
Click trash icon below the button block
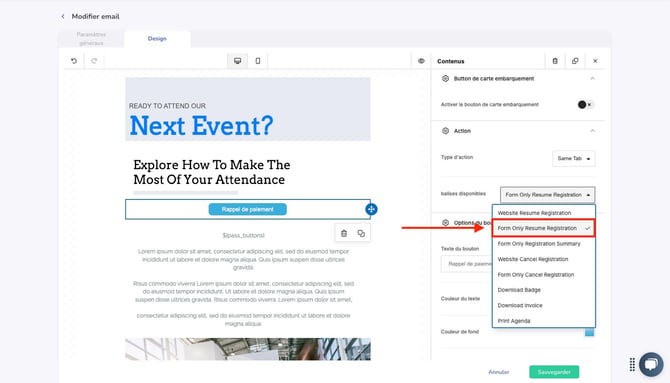tap(344, 233)
